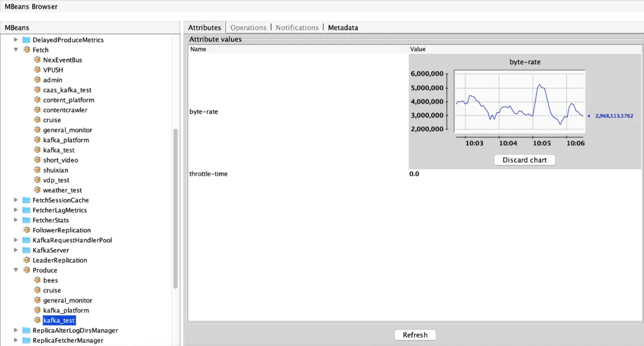
Task: Select the byte-rate attribute name
Action: click(x=204, y=111)
